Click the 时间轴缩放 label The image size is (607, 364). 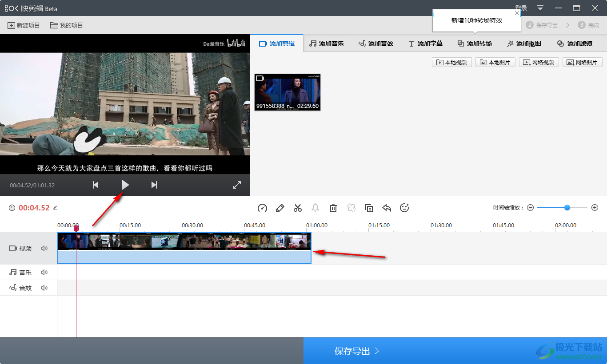click(x=508, y=208)
